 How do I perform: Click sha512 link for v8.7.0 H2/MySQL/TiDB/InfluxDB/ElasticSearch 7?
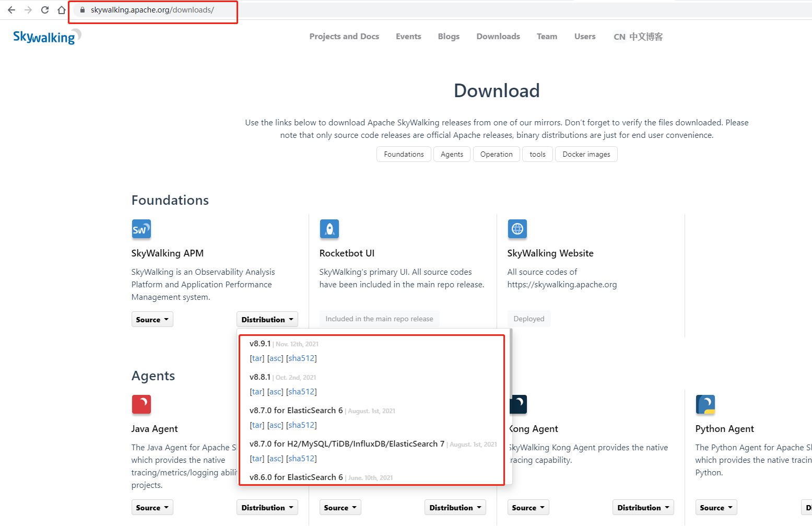(x=301, y=459)
